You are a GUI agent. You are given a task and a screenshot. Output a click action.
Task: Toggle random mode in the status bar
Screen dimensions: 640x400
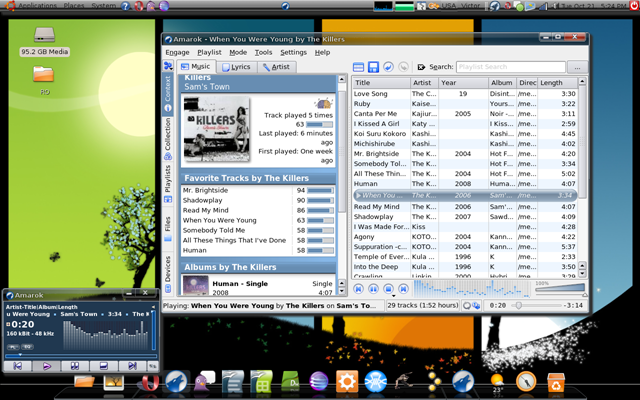click(476, 306)
